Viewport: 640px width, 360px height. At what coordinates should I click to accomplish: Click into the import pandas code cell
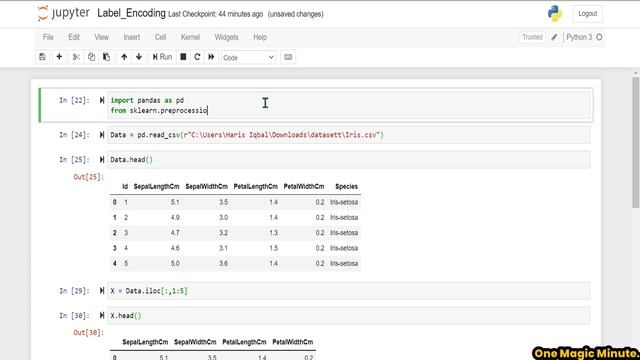(349, 105)
